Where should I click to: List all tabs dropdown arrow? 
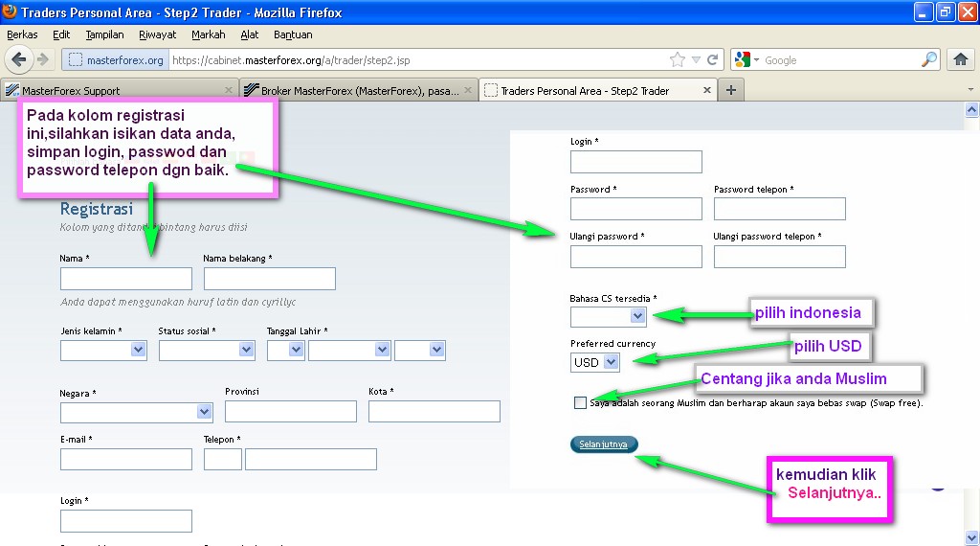tap(970, 89)
